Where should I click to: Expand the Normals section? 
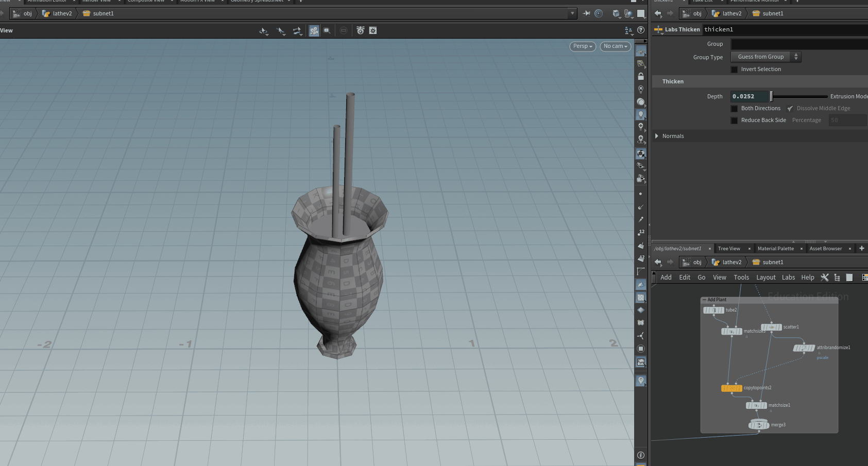[657, 136]
